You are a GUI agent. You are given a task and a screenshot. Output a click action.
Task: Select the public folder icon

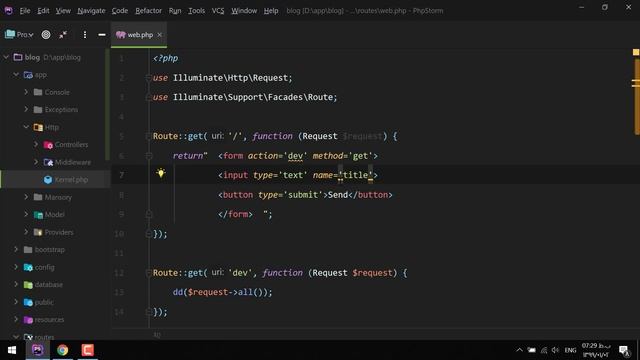[28, 302]
